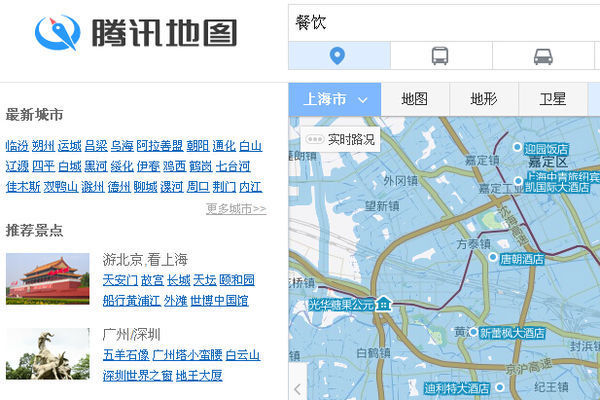
Task: Switch to 地图 map view tab
Action: [x=414, y=99]
